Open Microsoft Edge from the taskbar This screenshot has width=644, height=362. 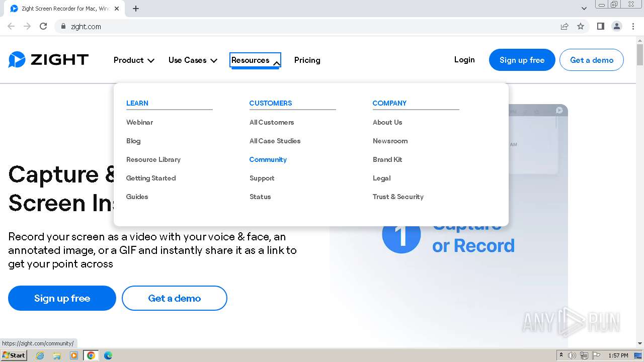pos(108,355)
